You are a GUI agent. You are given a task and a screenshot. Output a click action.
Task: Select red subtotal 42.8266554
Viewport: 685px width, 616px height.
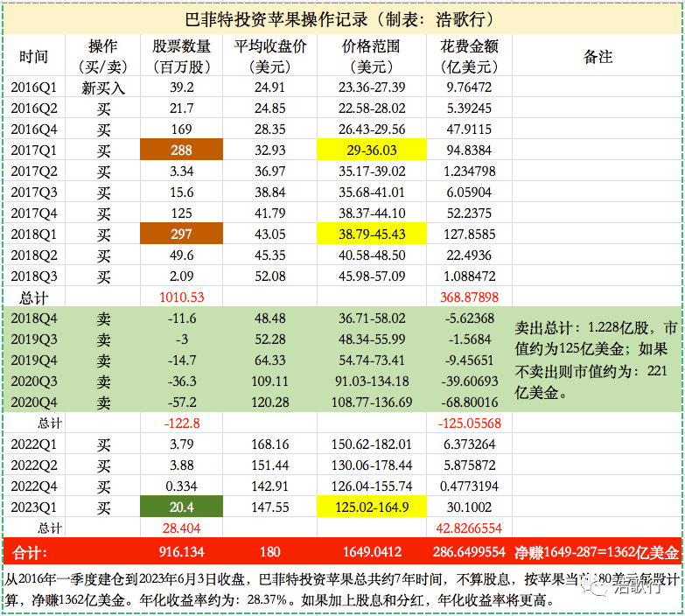coord(469,528)
